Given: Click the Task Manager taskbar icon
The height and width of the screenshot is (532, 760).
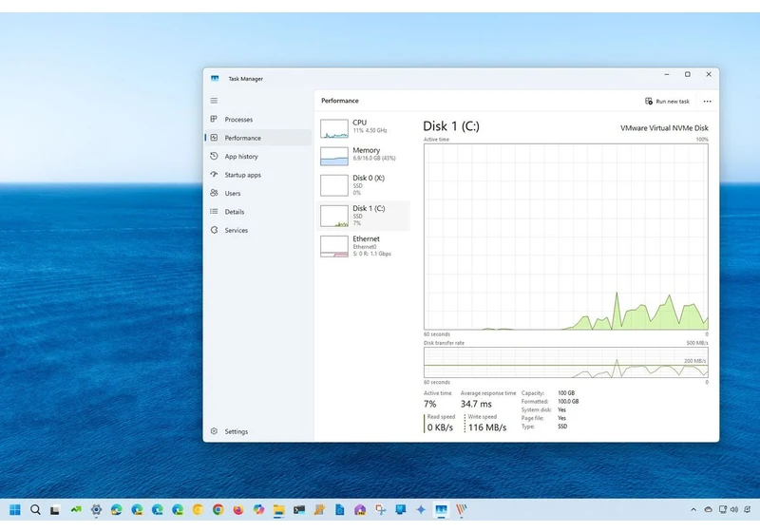Looking at the screenshot, I should 441,510.
